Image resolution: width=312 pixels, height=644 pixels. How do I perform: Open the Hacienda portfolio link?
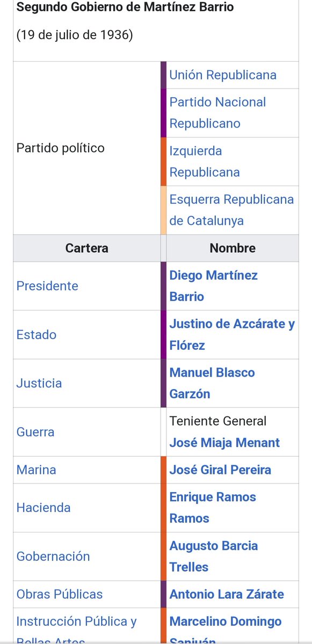point(43,508)
